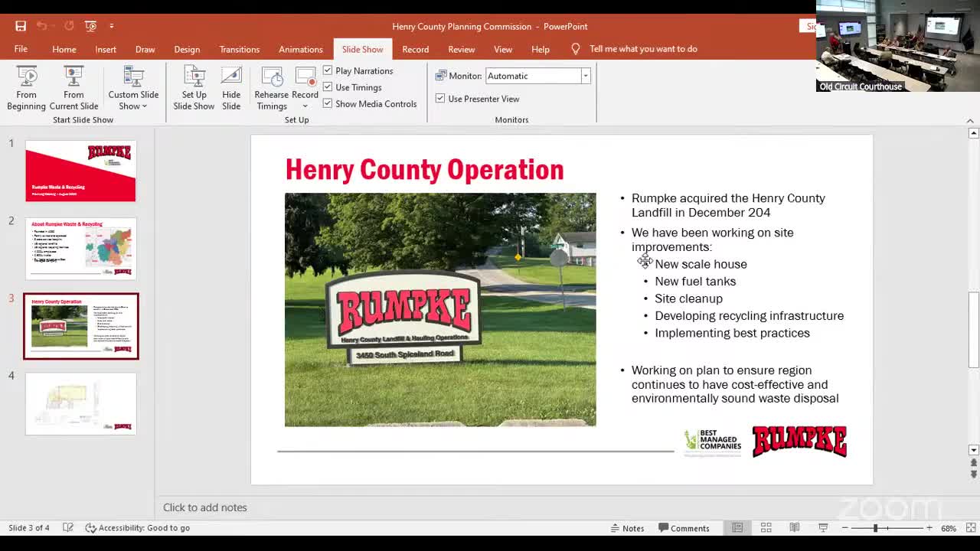Open the File menu
Image resolution: width=980 pixels, height=551 pixels.
click(21, 49)
